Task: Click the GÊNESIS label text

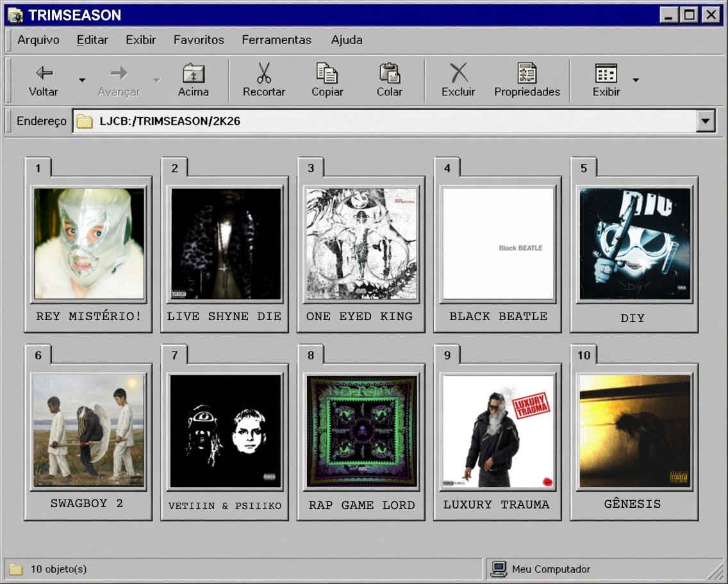Action: 633,503
